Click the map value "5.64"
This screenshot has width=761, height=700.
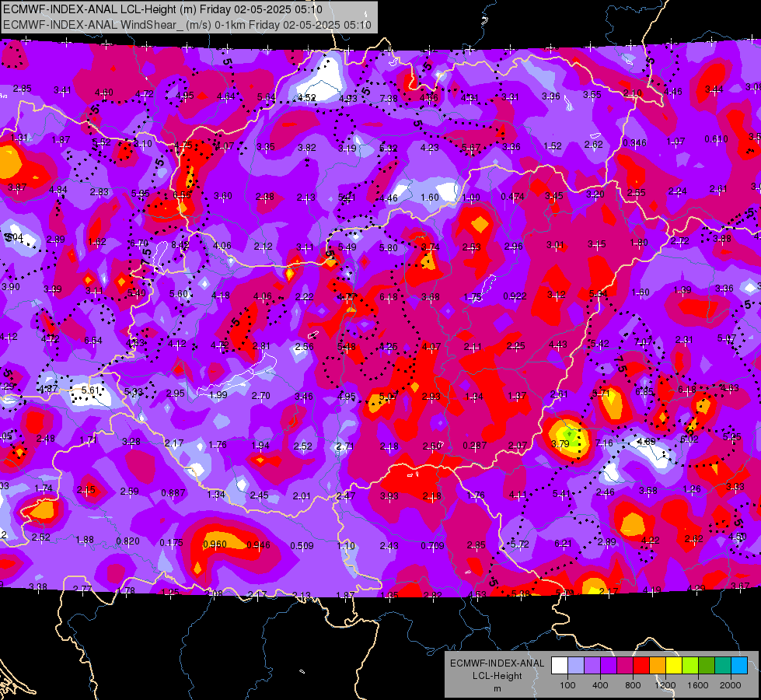pyautogui.click(x=267, y=97)
